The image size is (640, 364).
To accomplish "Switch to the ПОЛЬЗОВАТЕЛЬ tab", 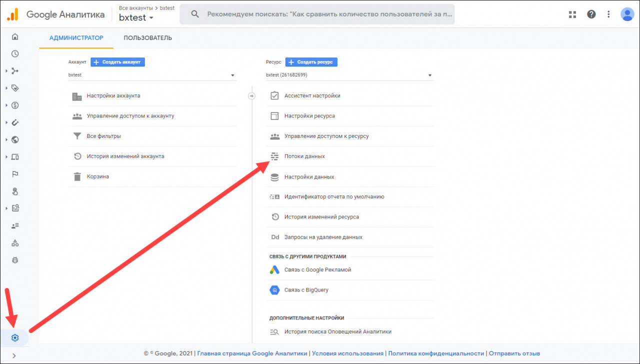I will tap(147, 38).
